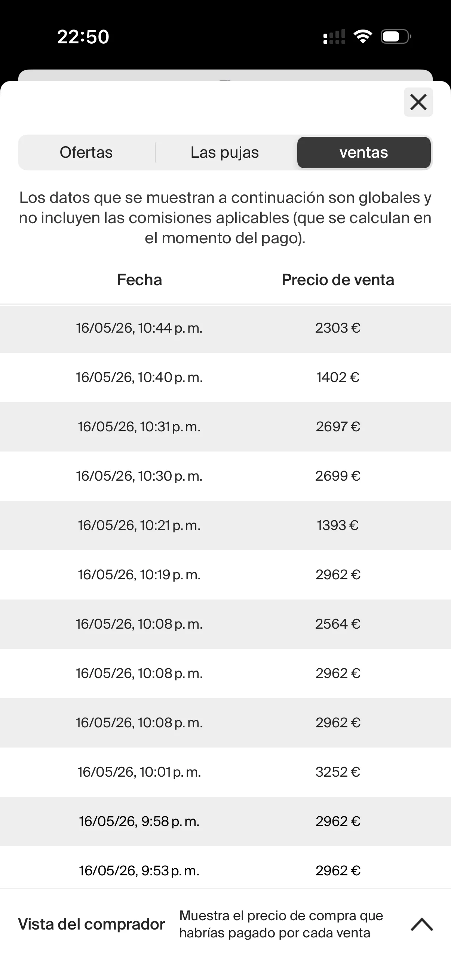
Task: Tap the cellular signal icon
Action: click(334, 37)
